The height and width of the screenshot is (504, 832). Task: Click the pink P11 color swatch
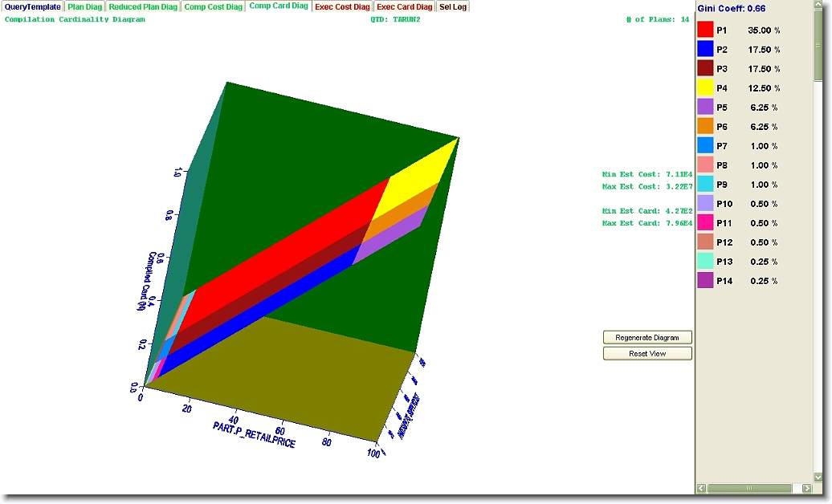pos(705,223)
